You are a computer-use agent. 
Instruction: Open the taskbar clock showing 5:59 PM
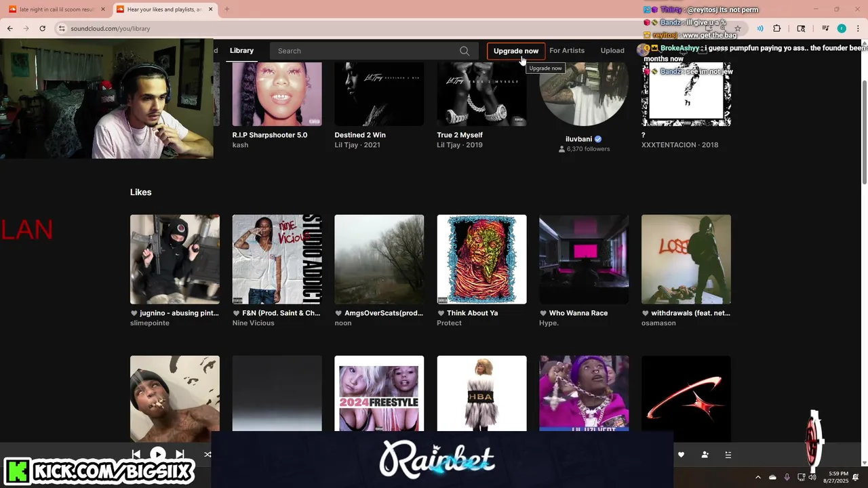tap(835, 477)
